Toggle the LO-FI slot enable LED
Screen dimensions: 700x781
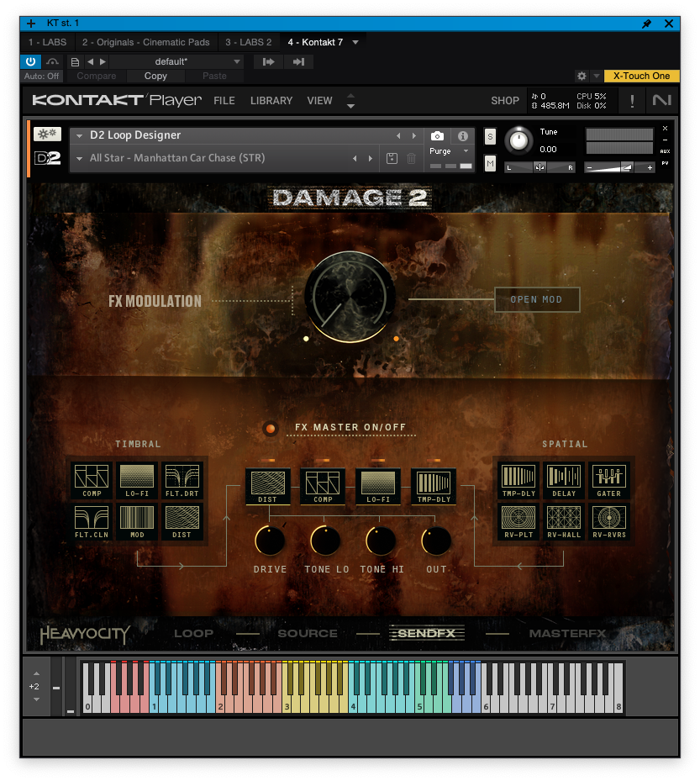(x=378, y=460)
